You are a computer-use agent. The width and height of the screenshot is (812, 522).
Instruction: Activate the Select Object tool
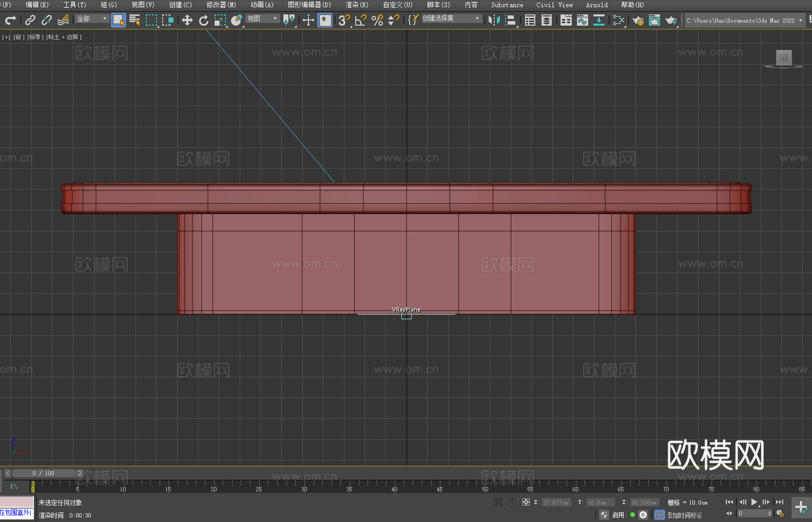click(x=119, y=20)
